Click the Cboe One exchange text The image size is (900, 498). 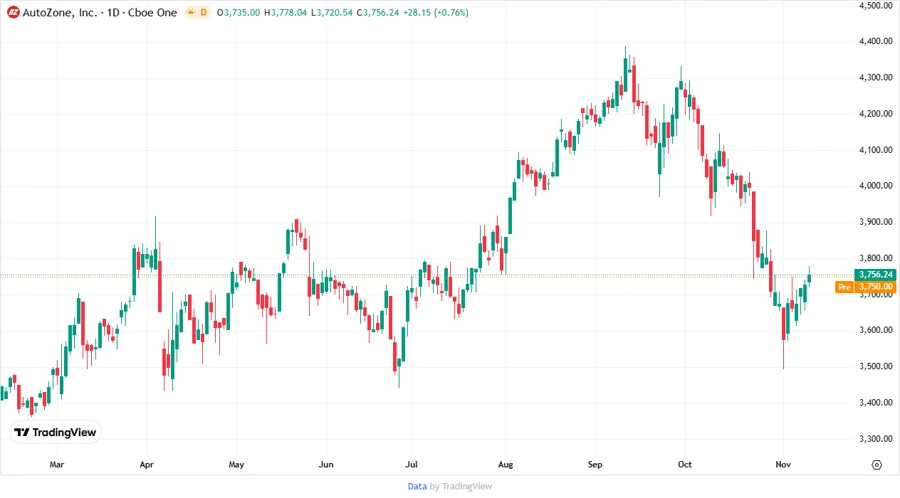coord(152,13)
